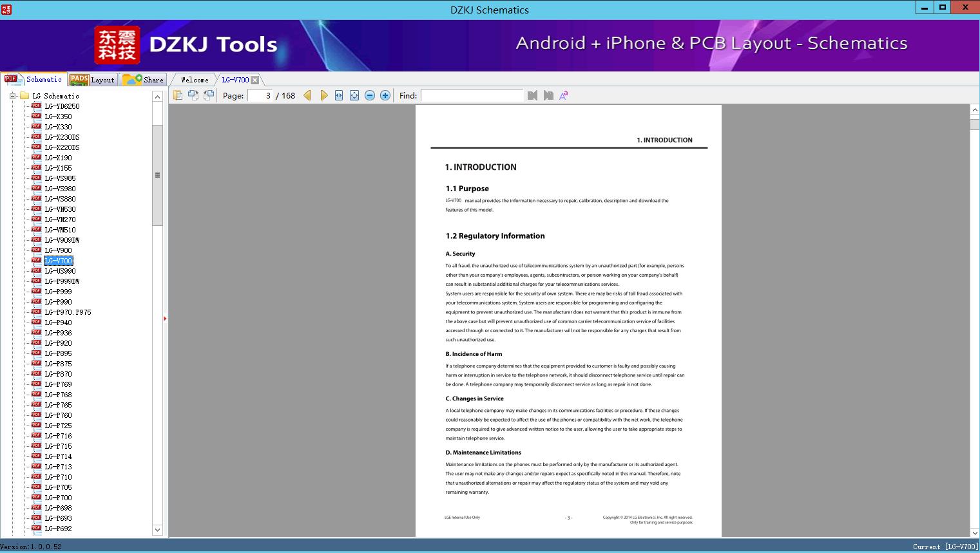The width and height of the screenshot is (980, 553).
Task: Open the Share tab
Action: pyautogui.click(x=143, y=80)
